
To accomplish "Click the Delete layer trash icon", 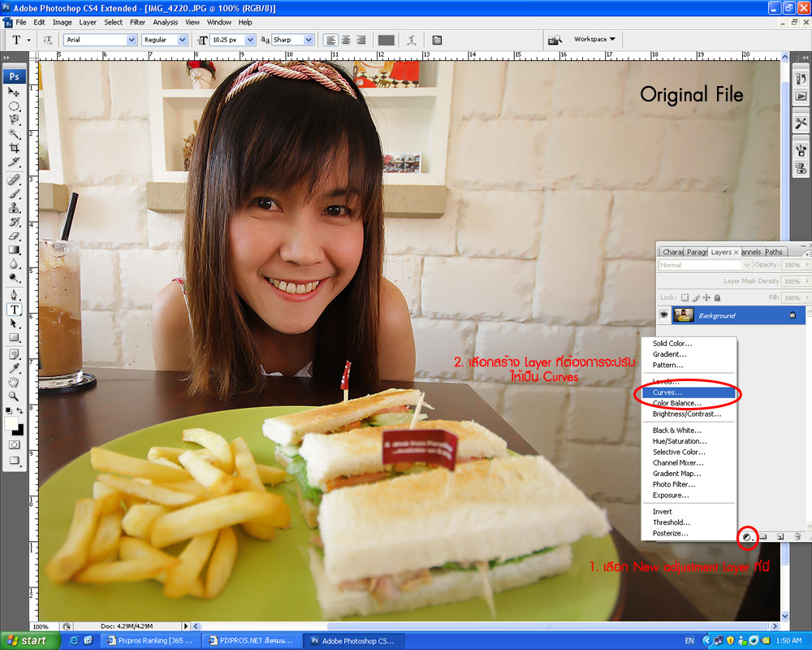I will pyautogui.click(x=797, y=536).
